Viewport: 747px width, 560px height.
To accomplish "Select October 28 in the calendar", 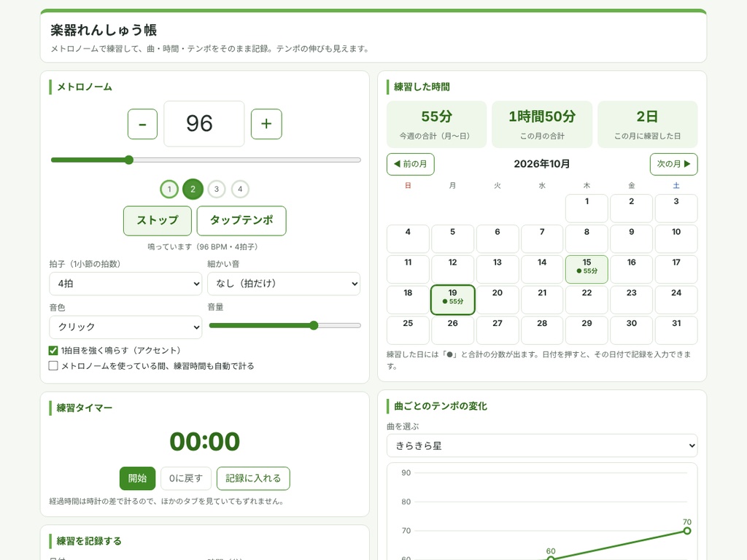I will 542,330.
